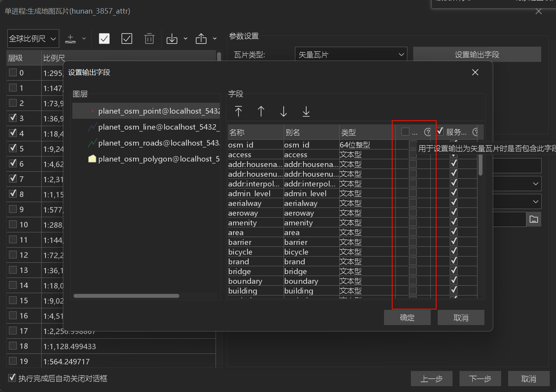Click the import scales icon
This screenshot has width=556, height=392.
click(x=172, y=39)
